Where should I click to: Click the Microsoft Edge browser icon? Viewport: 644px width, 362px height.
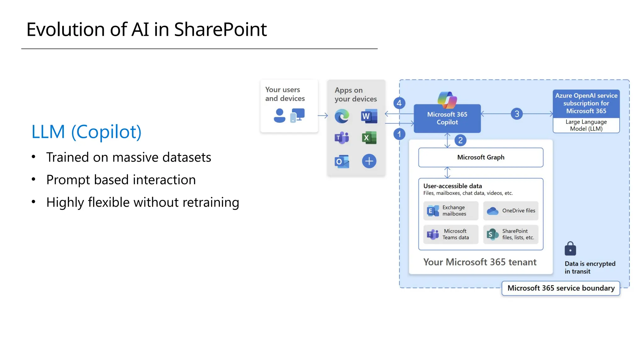point(342,116)
